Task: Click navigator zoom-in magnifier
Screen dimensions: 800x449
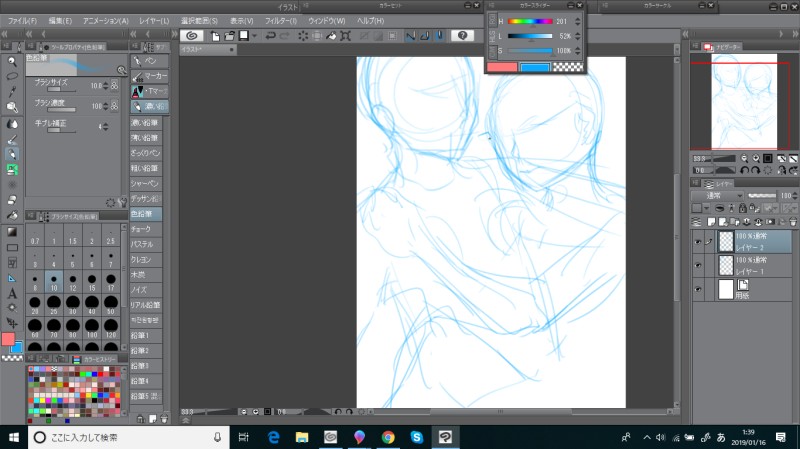Action: (756, 159)
